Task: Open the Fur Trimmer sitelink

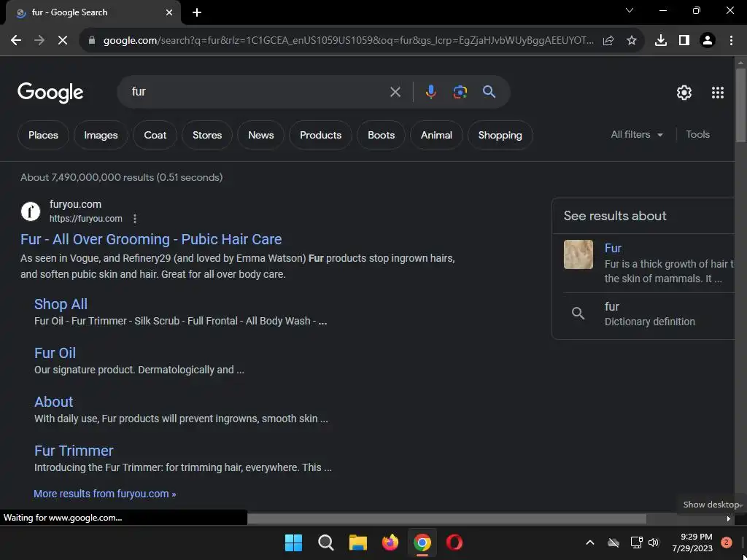Action: click(74, 451)
